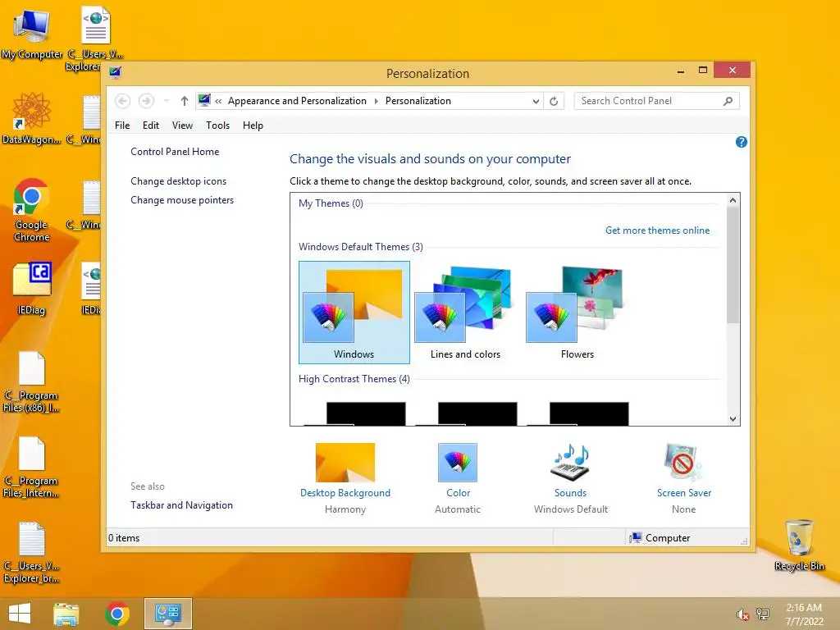Open Taskbar and Navigation link
Screen dimensions: 840x630
click(x=181, y=505)
